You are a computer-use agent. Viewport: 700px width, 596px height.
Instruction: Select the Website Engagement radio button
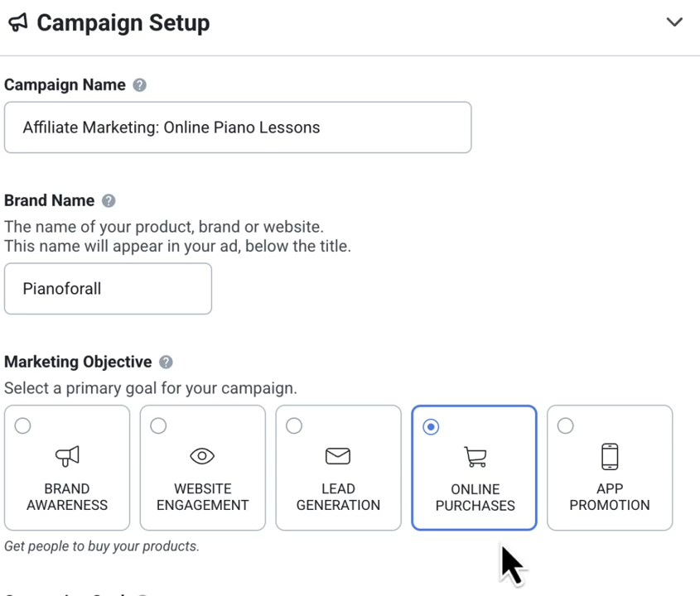coord(158,425)
